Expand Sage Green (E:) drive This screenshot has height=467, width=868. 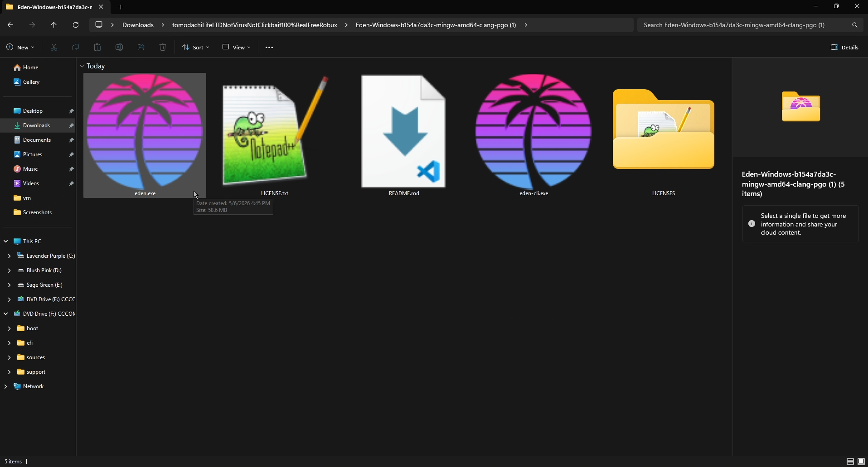[x=9, y=285]
